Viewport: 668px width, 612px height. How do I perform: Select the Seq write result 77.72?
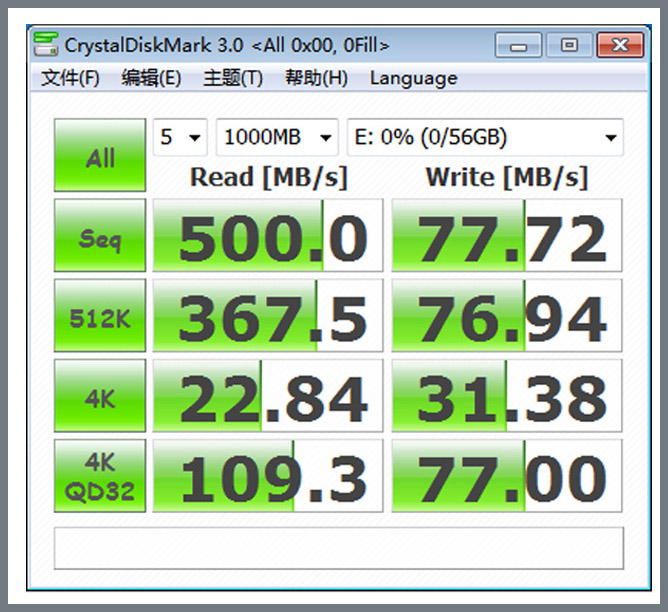[507, 235]
